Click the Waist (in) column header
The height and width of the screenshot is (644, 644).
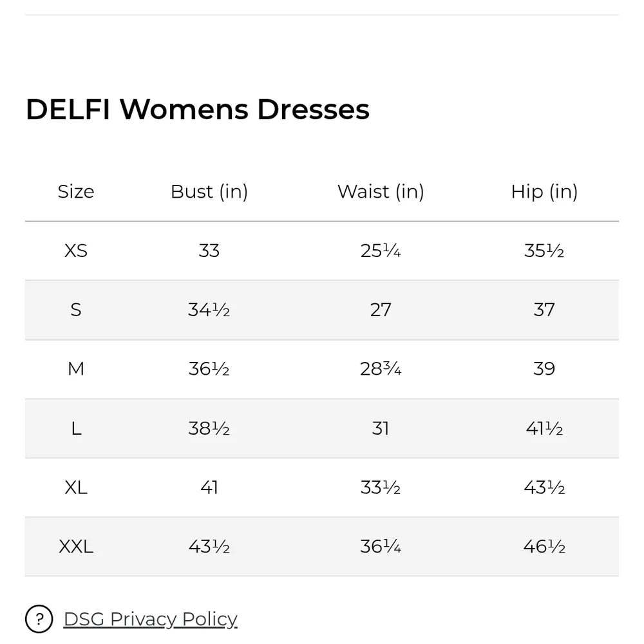click(381, 191)
